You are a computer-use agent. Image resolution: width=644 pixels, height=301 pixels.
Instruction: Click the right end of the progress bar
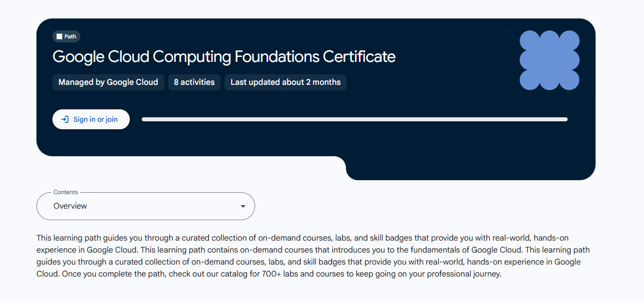tap(564, 119)
